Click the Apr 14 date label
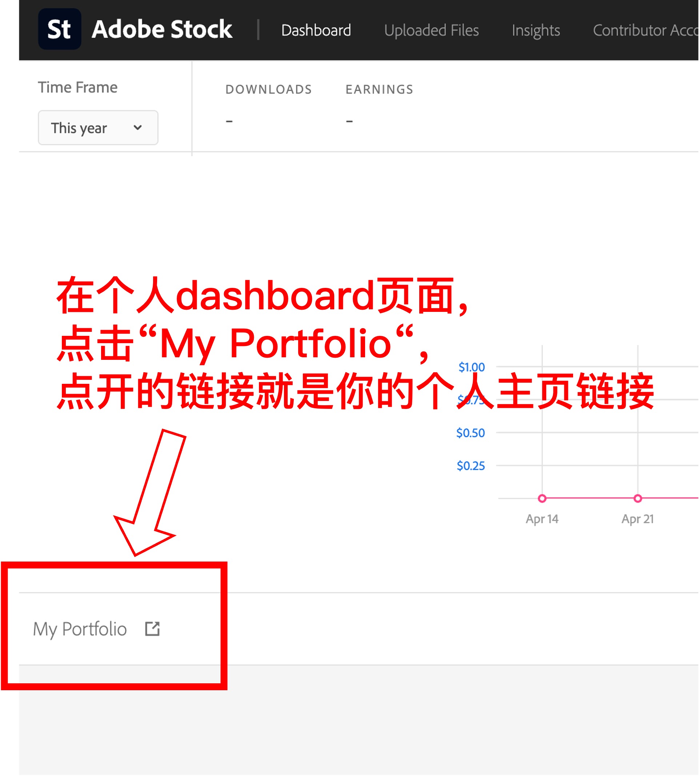The height and width of the screenshot is (776, 700). pyautogui.click(x=542, y=520)
